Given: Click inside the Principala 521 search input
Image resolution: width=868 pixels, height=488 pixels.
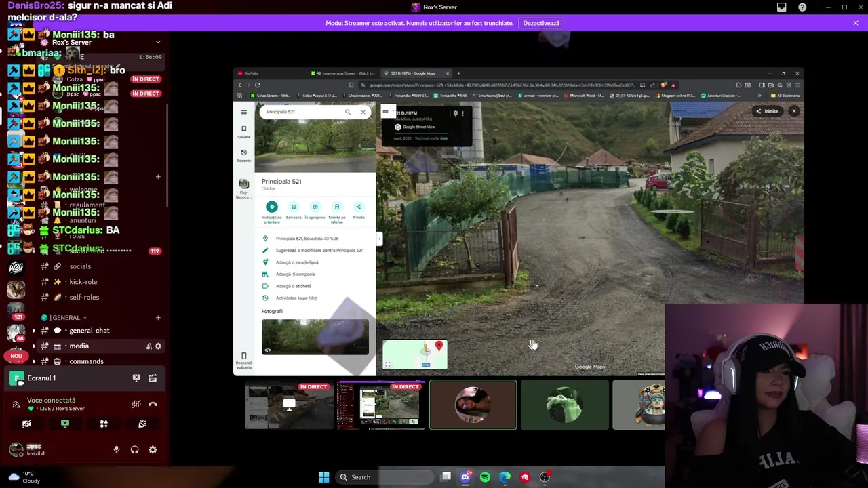Looking at the screenshot, I should pos(302,112).
